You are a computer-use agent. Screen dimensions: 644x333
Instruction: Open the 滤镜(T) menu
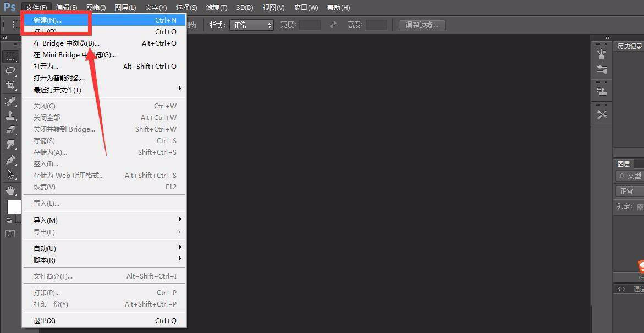point(217,7)
